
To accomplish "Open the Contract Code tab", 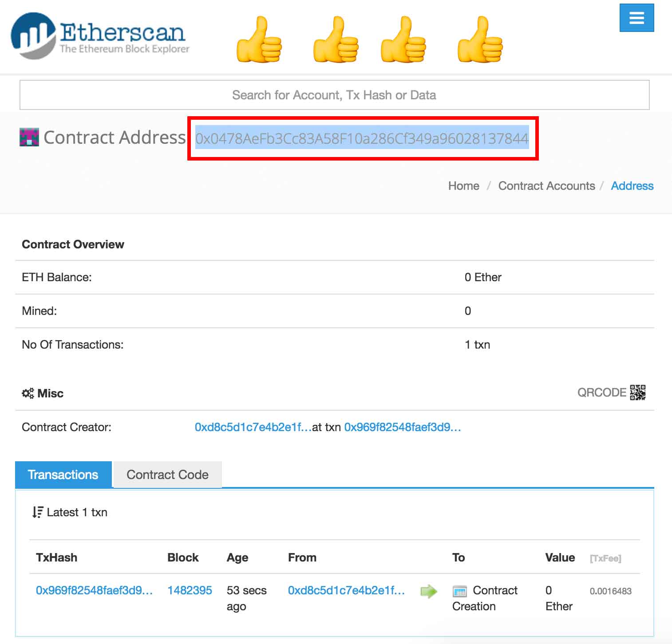I will [168, 475].
